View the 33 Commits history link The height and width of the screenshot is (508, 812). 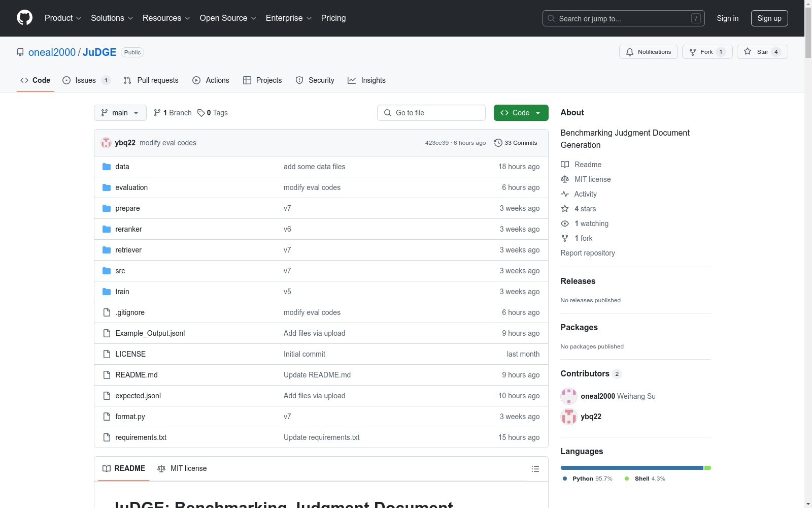516,143
